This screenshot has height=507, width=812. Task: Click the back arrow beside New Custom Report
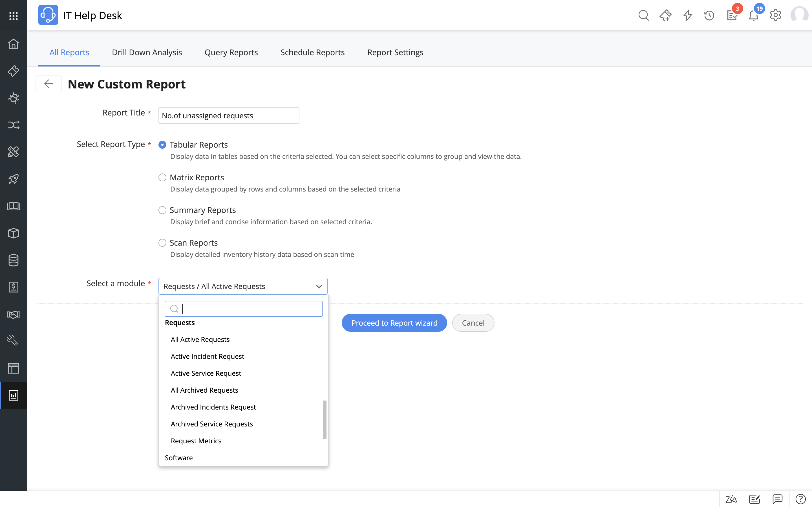pyautogui.click(x=49, y=84)
